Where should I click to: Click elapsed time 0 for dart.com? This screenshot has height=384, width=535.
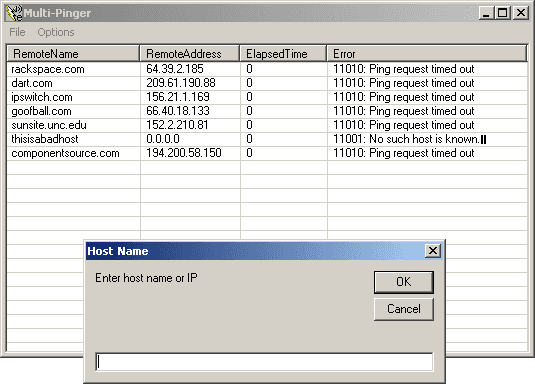click(249, 83)
